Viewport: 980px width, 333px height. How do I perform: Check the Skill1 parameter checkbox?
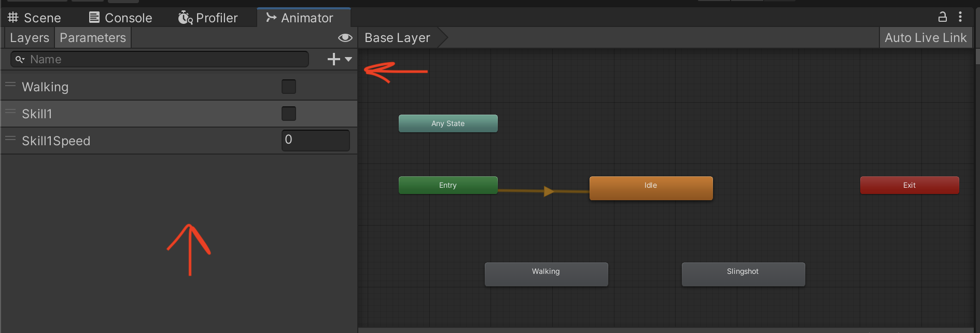289,114
